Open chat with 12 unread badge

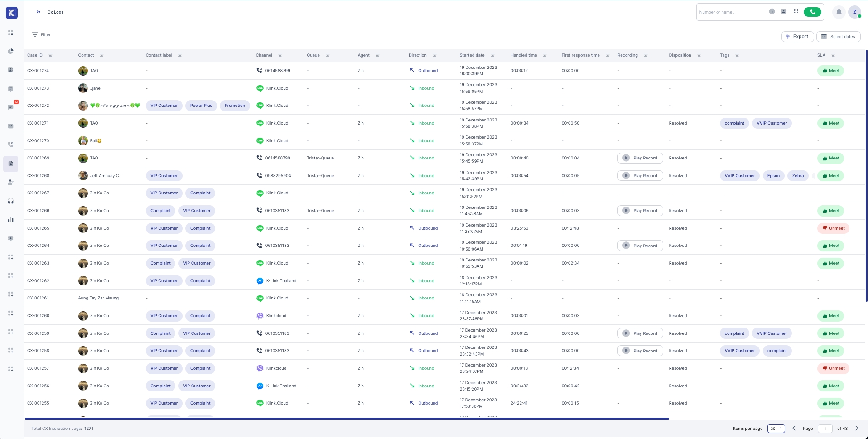point(10,107)
